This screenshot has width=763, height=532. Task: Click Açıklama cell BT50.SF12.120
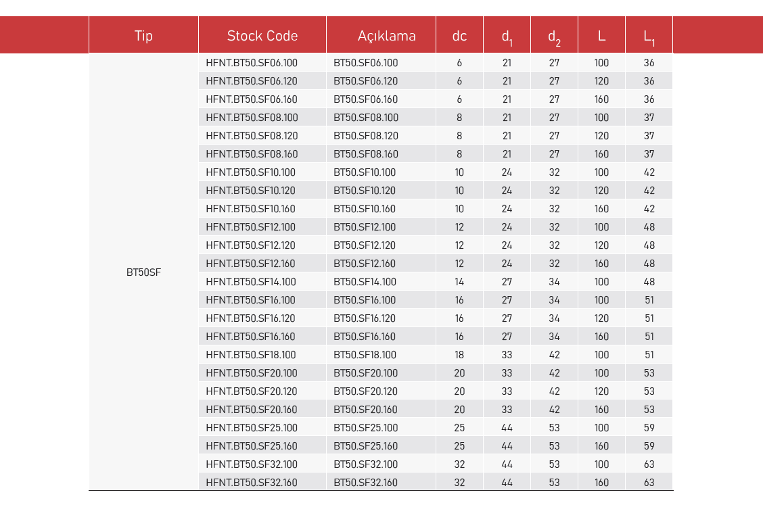(x=365, y=245)
